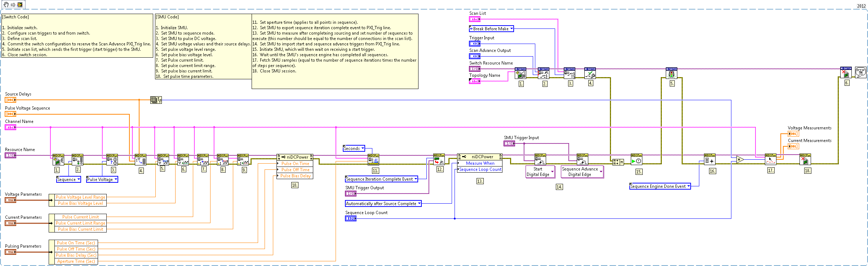
Task: Click the Source Delays array terminal
Action: pos(10,100)
